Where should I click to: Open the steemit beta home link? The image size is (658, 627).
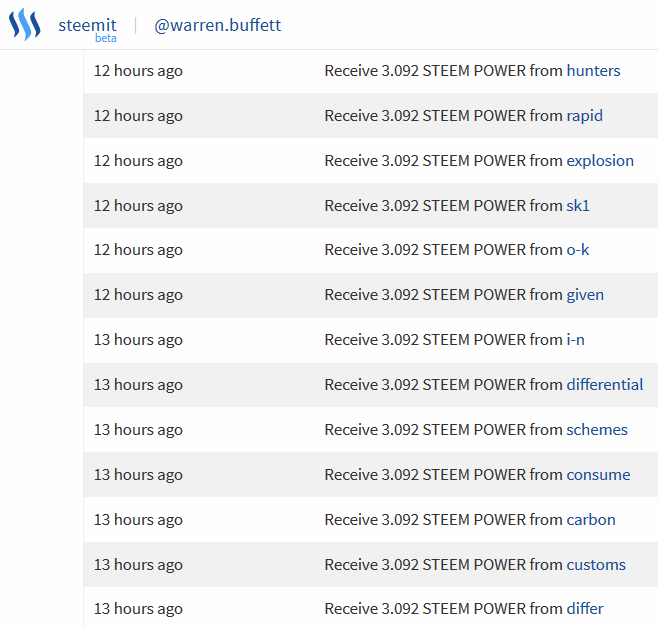coord(87,29)
